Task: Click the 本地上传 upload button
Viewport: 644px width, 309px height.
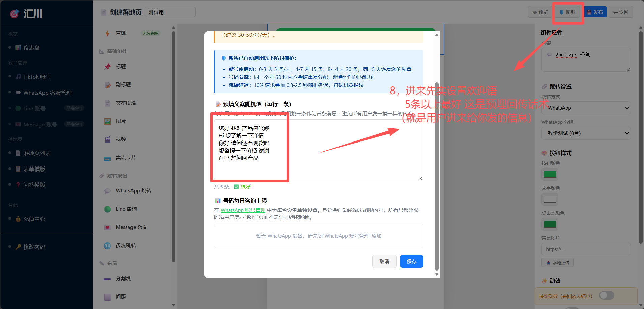Action: [558, 263]
